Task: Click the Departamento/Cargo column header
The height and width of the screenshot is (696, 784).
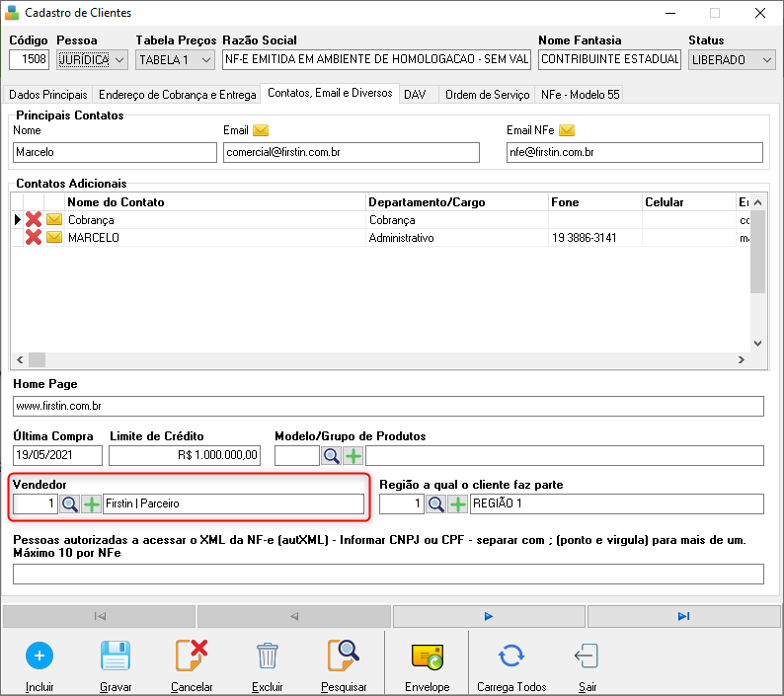Action: pyautogui.click(x=457, y=202)
